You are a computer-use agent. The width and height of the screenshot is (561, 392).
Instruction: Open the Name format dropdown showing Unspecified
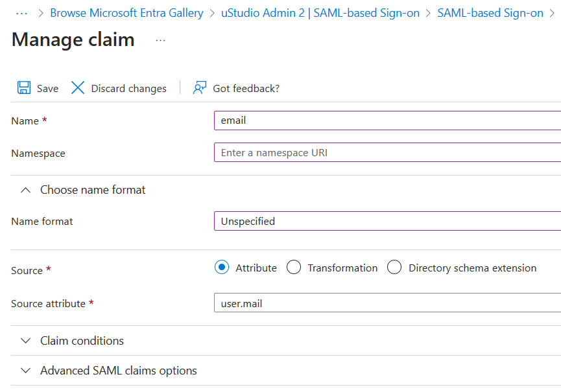click(x=387, y=221)
